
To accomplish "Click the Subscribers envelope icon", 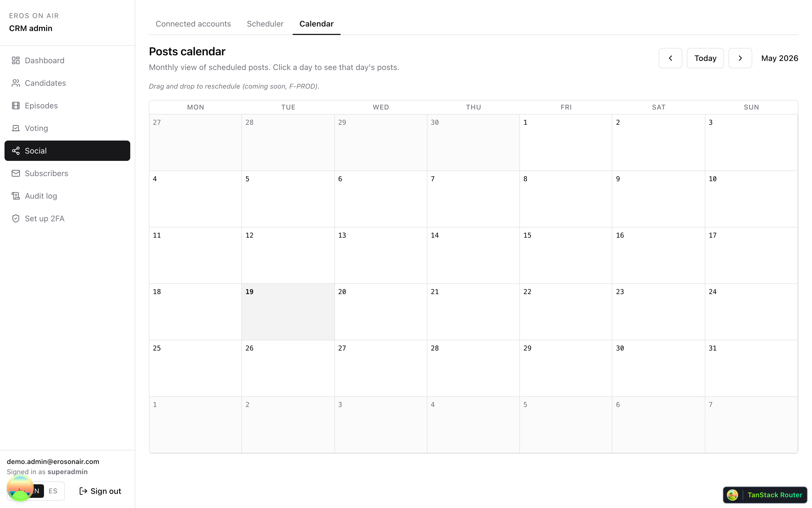I will [x=16, y=173].
